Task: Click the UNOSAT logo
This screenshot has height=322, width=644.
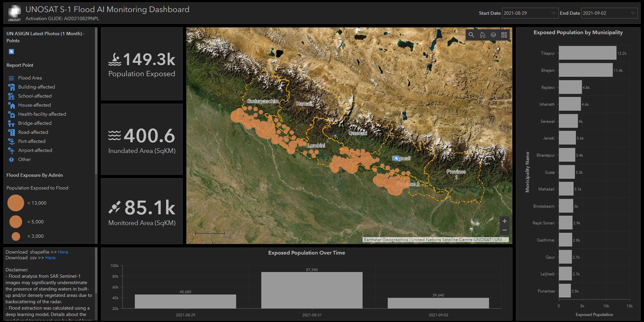Action: pyautogui.click(x=14, y=13)
